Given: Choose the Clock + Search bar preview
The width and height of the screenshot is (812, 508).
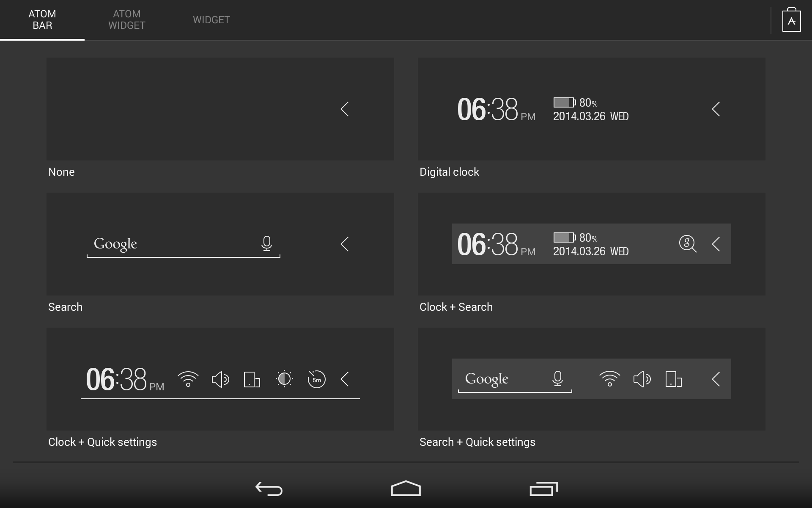Looking at the screenshot, I should (592, 244).
